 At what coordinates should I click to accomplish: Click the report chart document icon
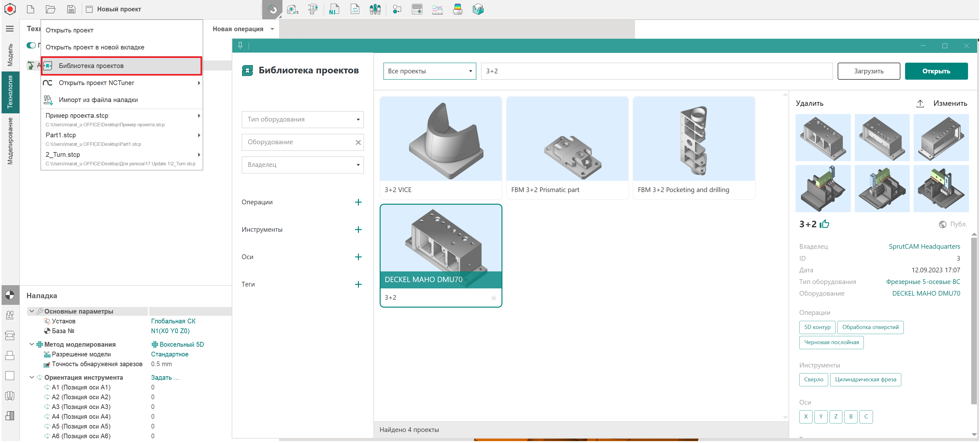point(354,9)
